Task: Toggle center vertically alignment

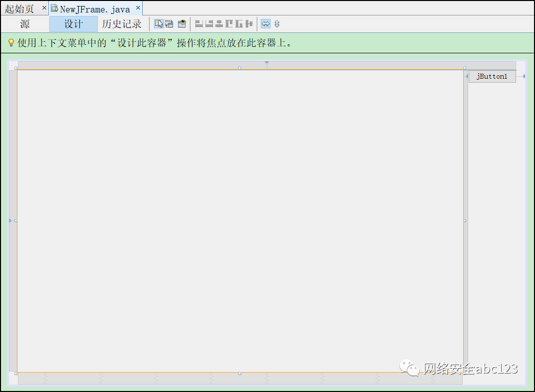Action: pyautogui.click(x=249, y=23)
